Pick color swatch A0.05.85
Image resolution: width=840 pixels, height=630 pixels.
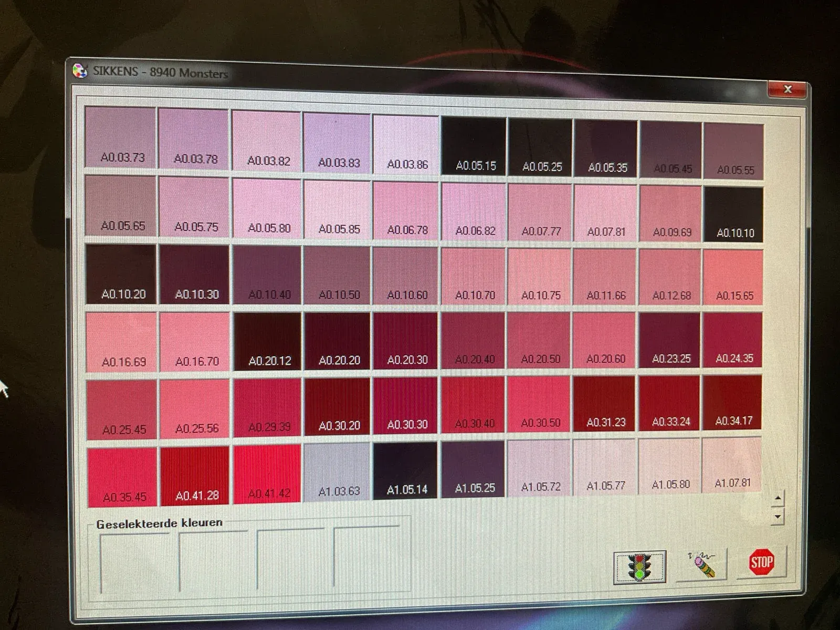coord(338,209)
